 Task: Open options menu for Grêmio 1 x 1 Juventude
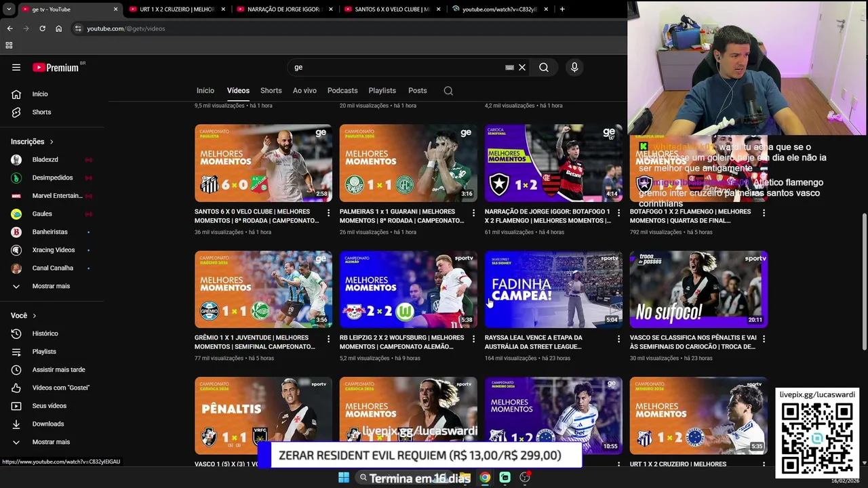(x=328, y=339)
